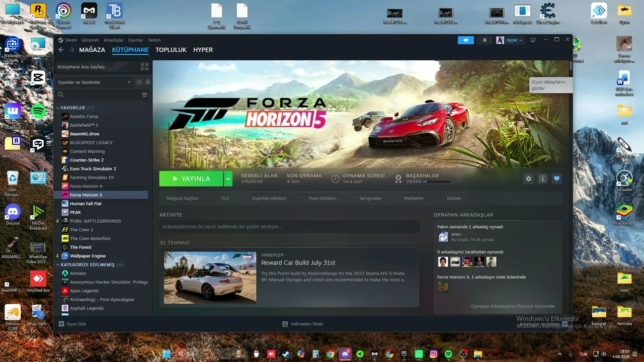Switch Steam to Big Picture mode
The image size is (644, 362).
(533, 40)
